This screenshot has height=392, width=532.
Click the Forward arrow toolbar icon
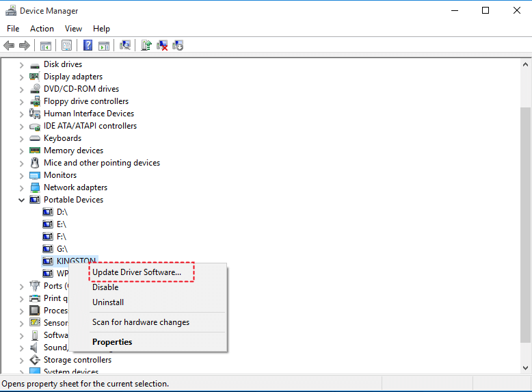(x=25, y=45)
